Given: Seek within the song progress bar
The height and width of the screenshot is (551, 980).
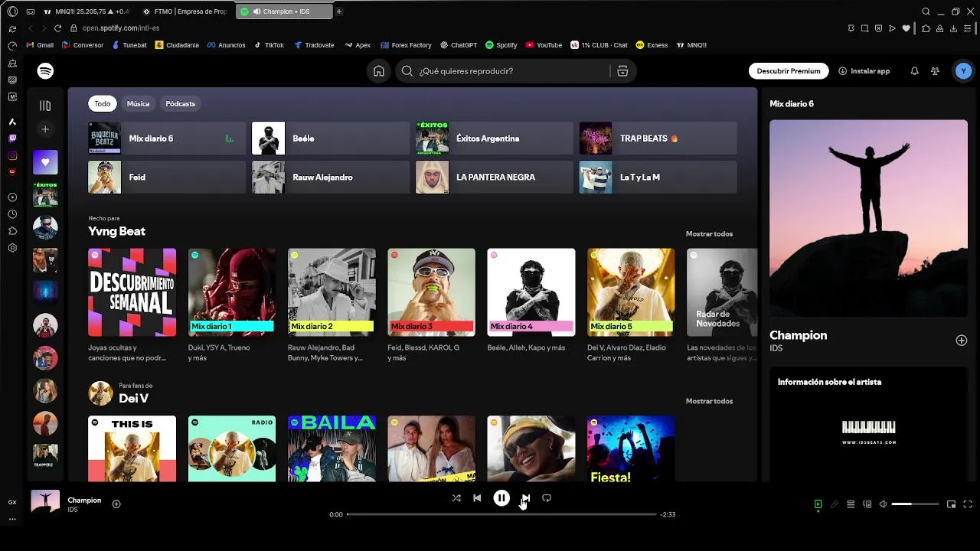Looking at the screenshot, I should tap(501, 514).
